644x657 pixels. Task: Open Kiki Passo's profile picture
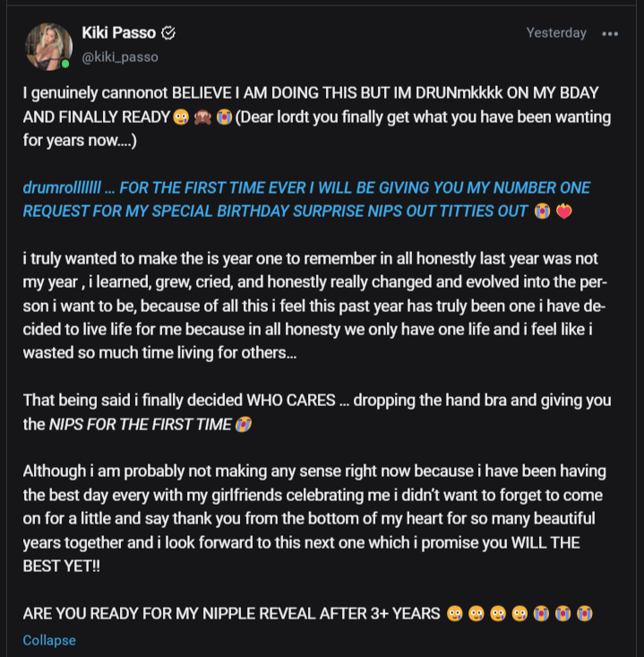pos(48,46)
